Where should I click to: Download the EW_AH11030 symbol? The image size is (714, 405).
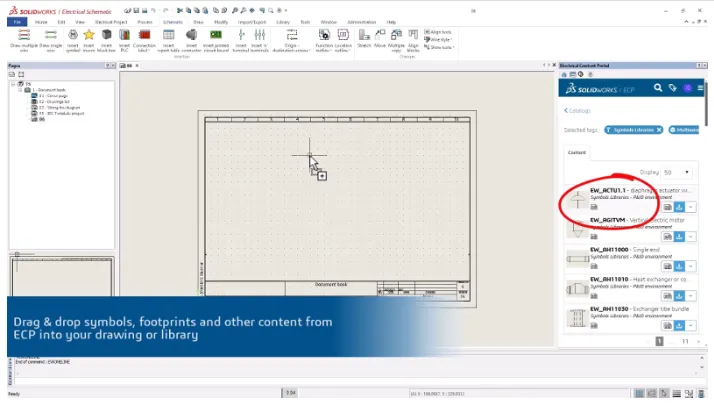click(679, 326)
